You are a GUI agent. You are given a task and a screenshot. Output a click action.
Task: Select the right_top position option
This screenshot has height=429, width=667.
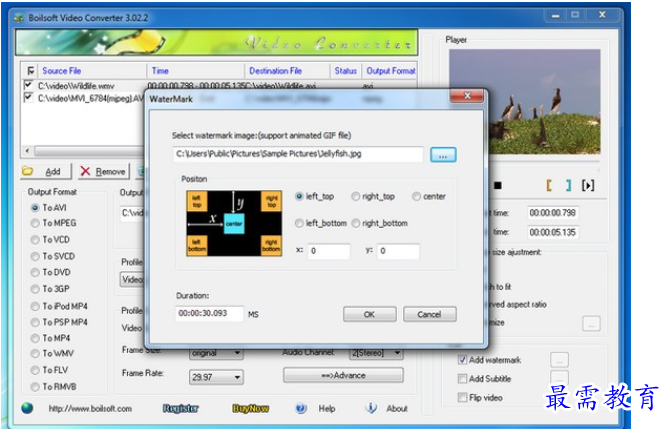pos(373,196)
